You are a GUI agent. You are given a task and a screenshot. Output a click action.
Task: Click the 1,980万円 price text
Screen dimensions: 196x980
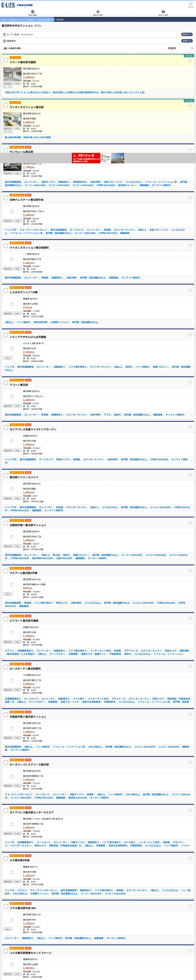(29, 968)
